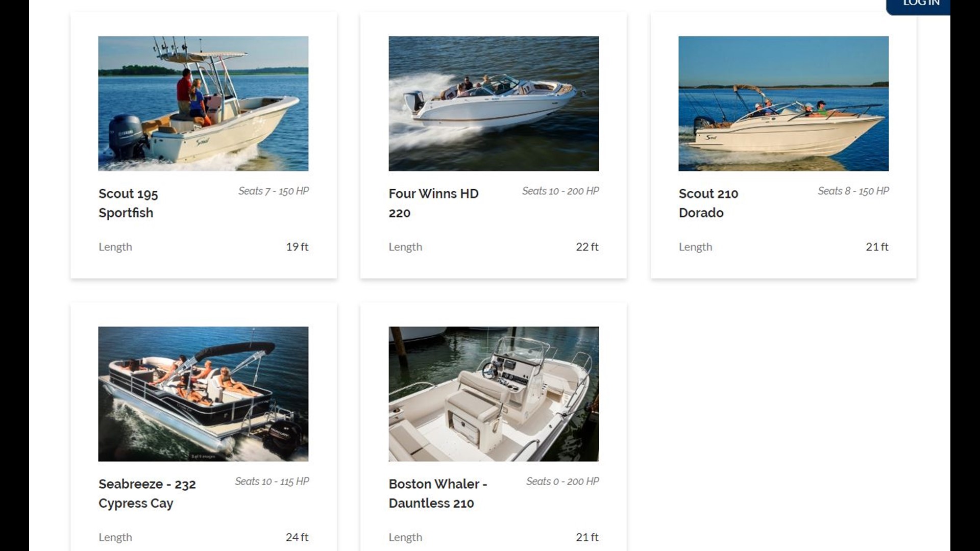
Task: Open the Four Winns HD 220 photo
Action: click(x=494, y=104)
